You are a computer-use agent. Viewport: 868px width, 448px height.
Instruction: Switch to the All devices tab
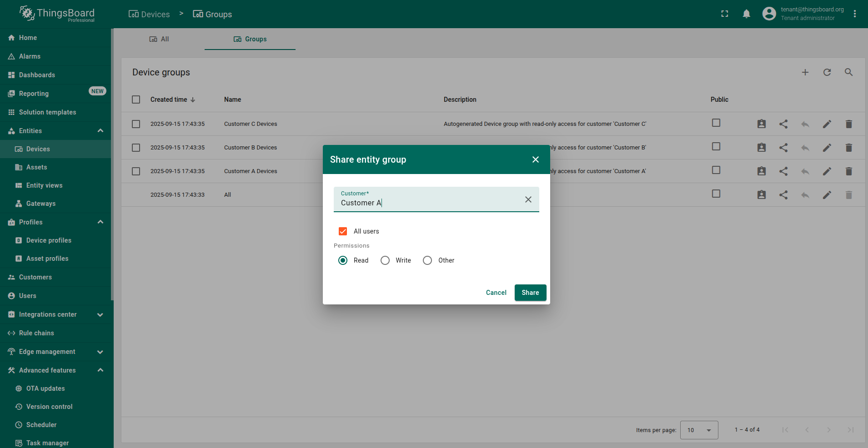[159, 39]
